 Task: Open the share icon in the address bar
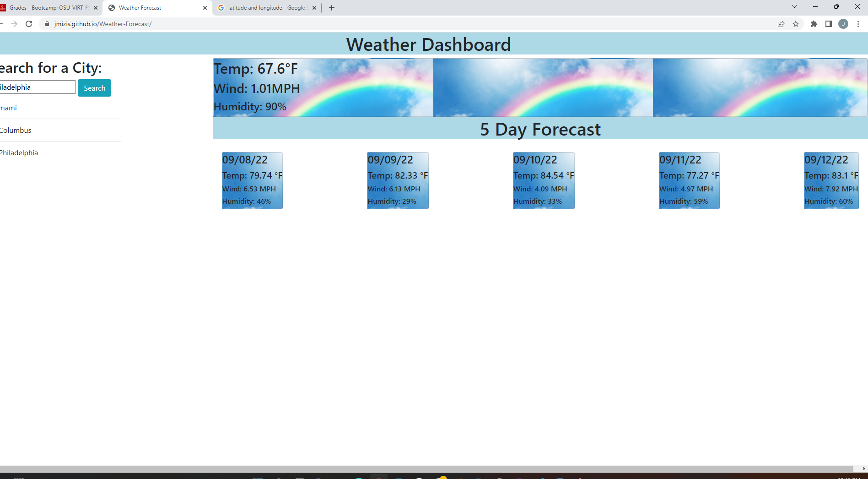(780, 24)
